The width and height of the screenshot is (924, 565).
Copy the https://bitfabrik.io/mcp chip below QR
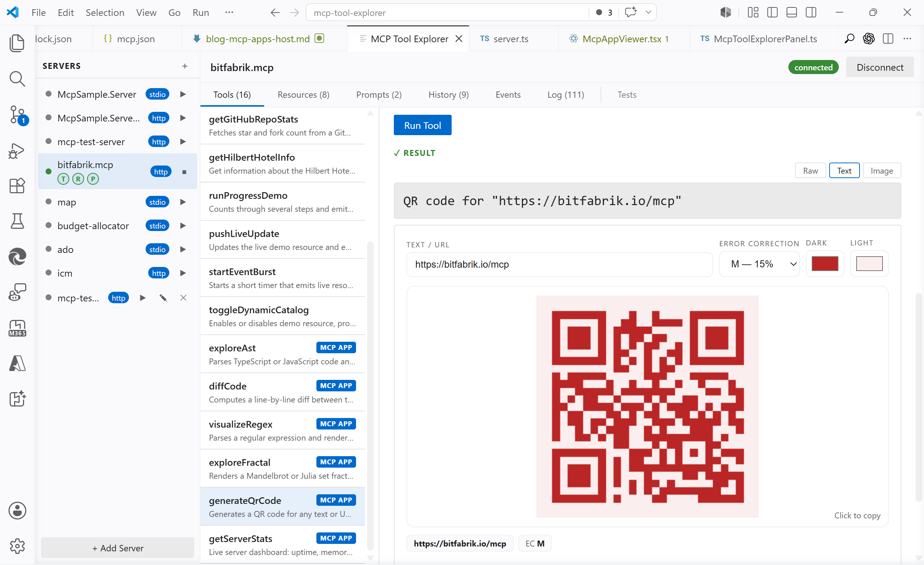(x=460, y=543)
